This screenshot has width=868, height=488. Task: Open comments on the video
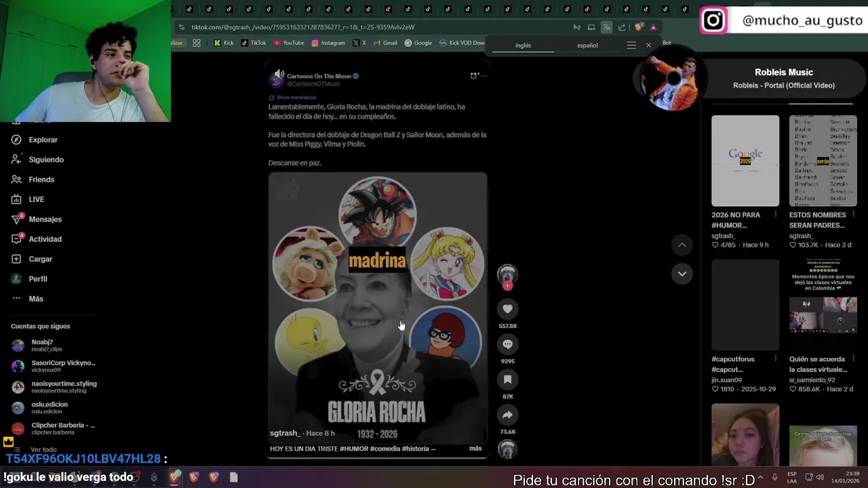(x=507, y=344)
